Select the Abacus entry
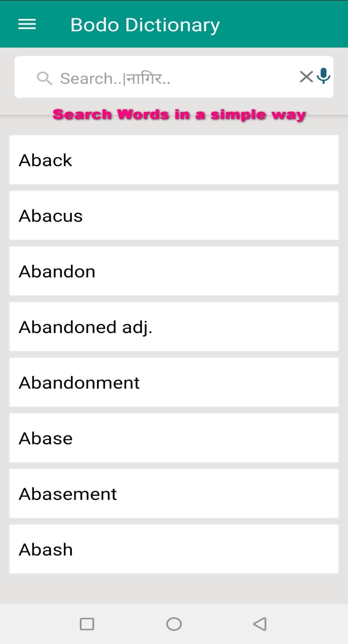The width and height of the screenshot is (348, 644). 174,215
